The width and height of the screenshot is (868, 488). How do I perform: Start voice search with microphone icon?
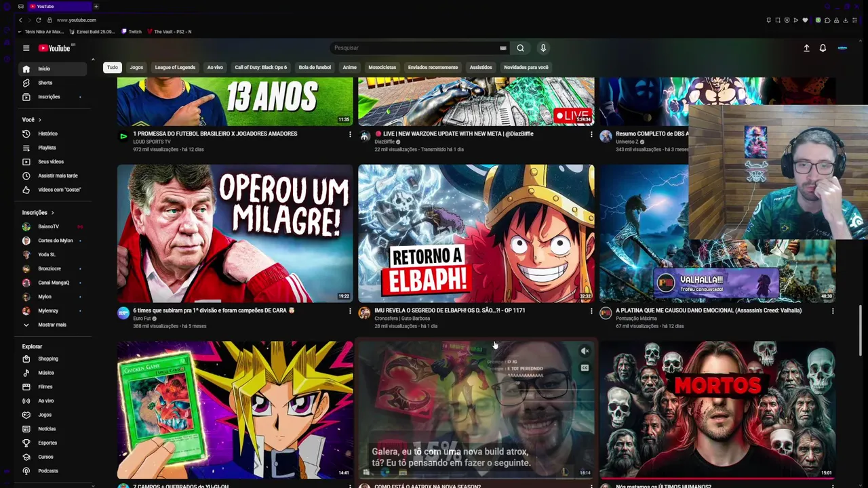543,48
